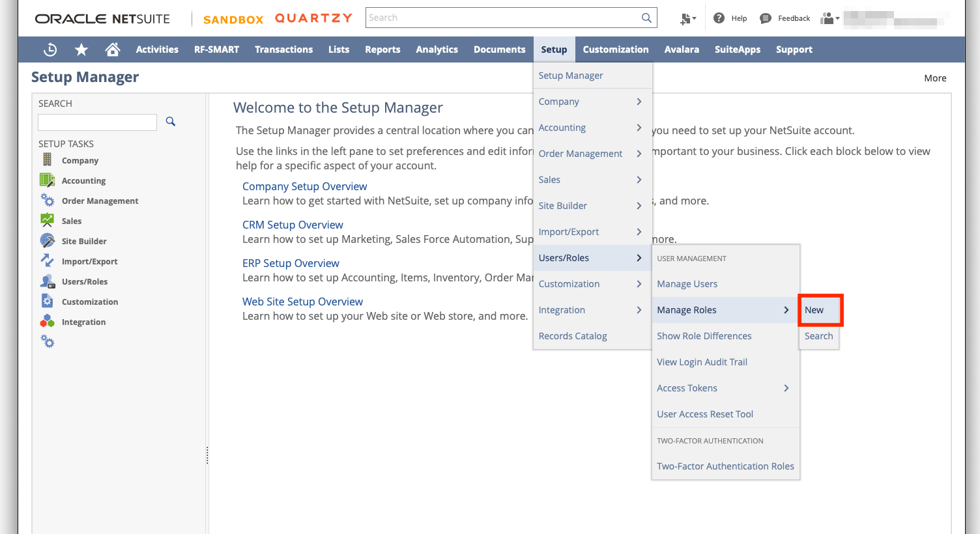980x534 pixels.
Task: Open Web Site Setup Overview link
Action: [x=302, y=302]
